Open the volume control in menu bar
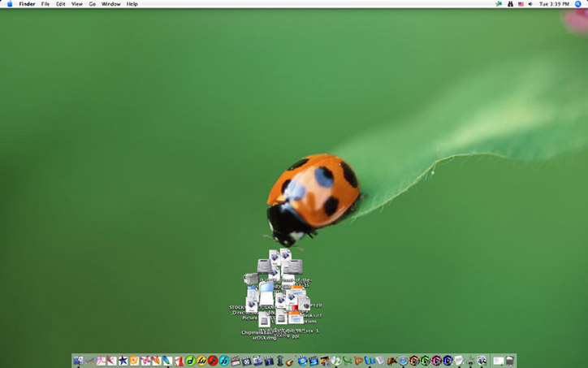588x368 pixels. click(530, 4)
